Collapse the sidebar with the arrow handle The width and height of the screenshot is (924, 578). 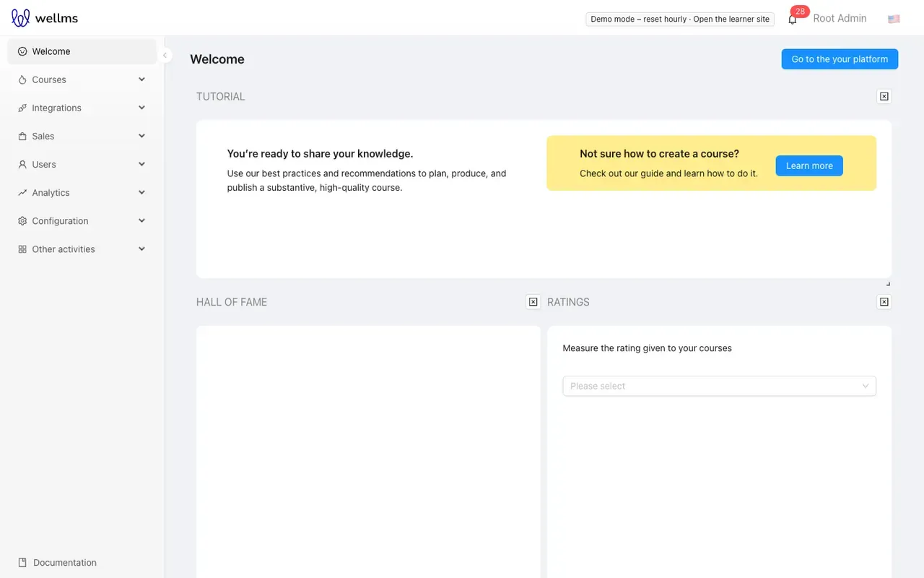tap(165, 55)
